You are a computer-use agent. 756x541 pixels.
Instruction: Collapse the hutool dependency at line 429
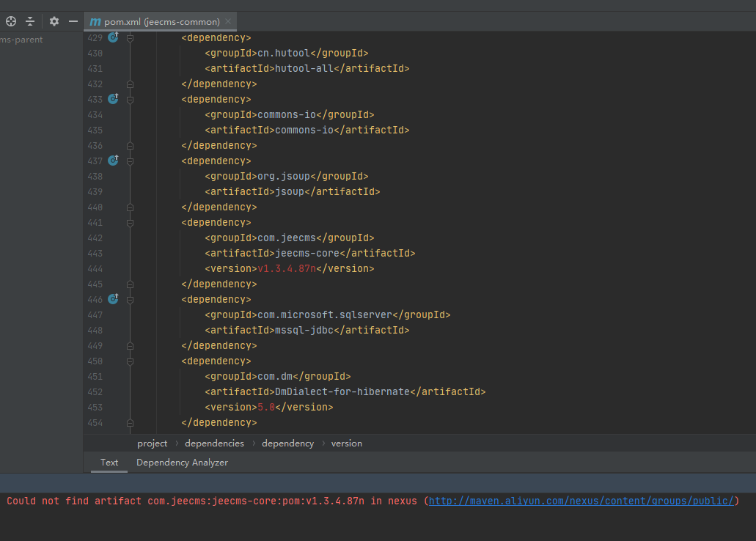tap(130, 37)
